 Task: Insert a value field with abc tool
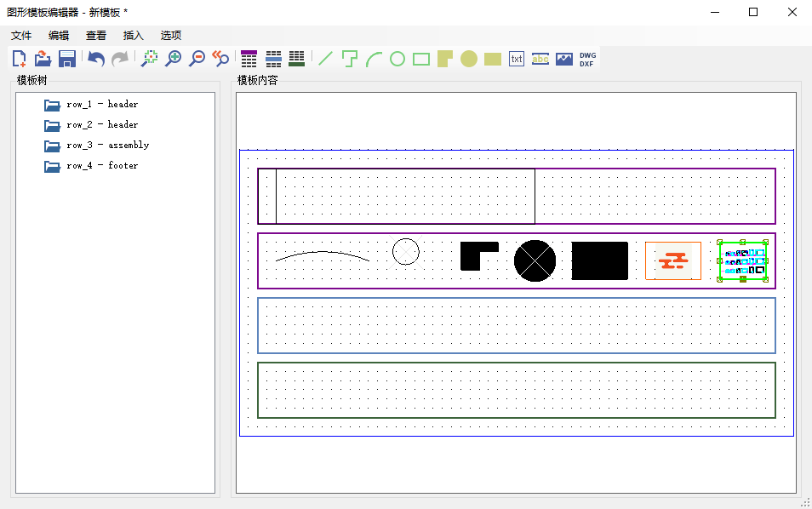click(540, 59)
